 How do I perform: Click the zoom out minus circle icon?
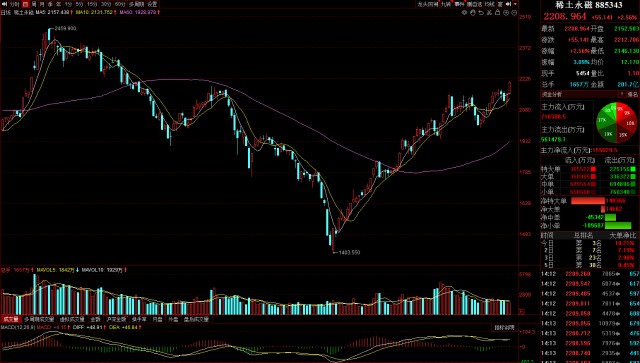click(514, 13)
